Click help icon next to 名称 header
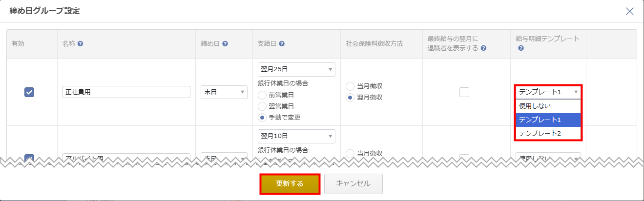This screenshot has height=201, width=644. [80, 43]
